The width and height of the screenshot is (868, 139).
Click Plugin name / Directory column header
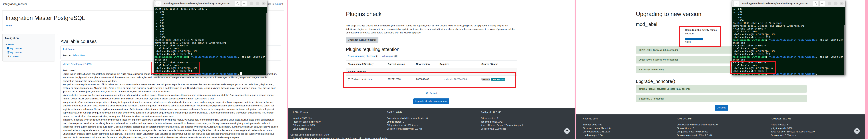coord(361,64)
